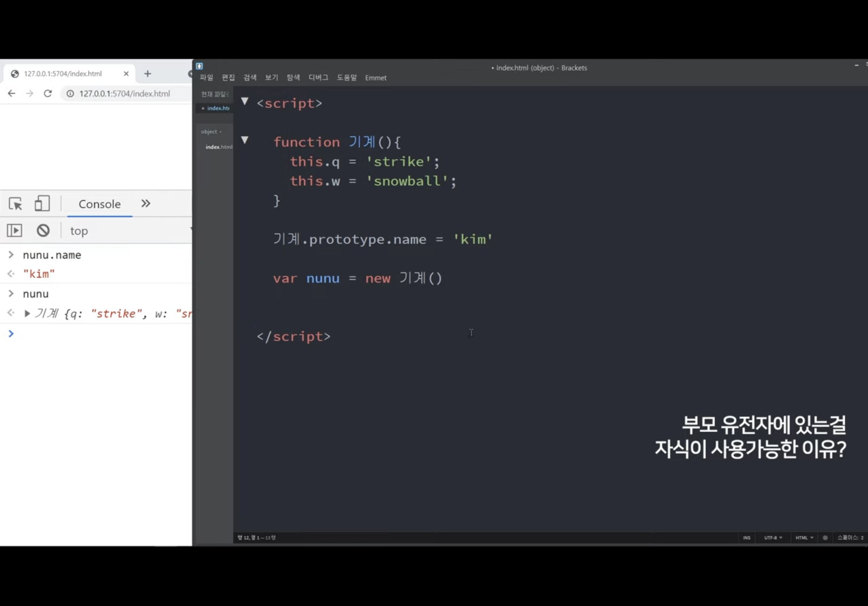The height and width of the screenshot is (606, 868).
Task: Collapse the script tag fold arrow
Action: (245, 101)
